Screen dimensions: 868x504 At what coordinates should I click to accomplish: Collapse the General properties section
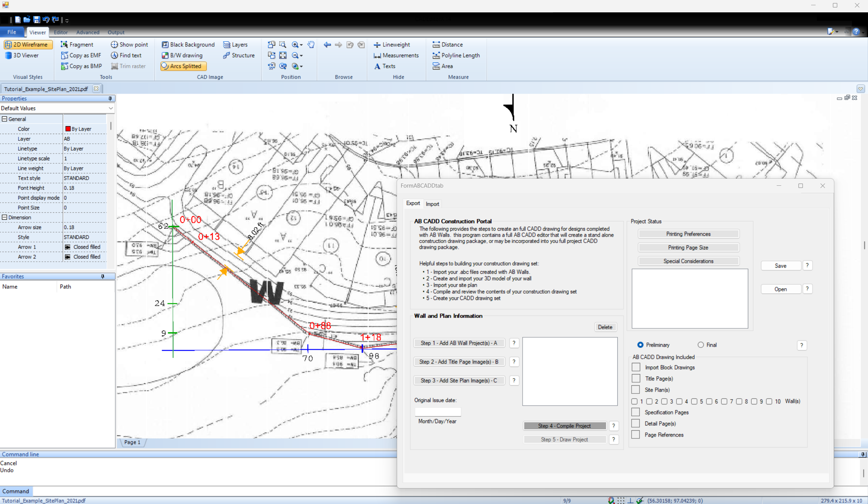(x=5, y=119)
